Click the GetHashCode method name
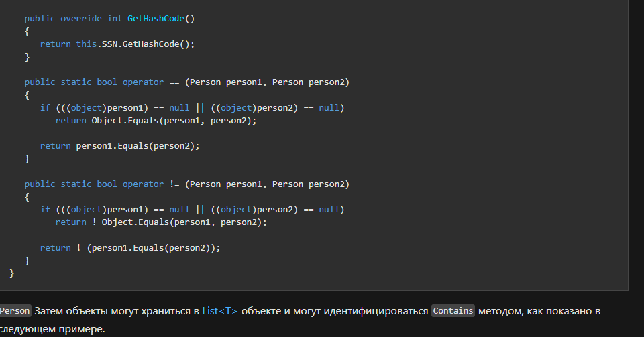The height and width of the screenshot is (337, 644). [x=156, y=19]
